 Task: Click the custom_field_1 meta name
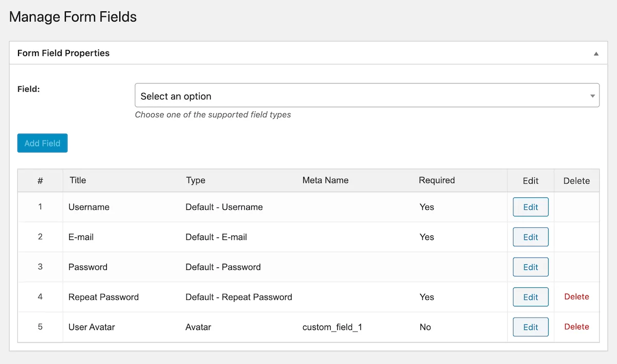[332, 327]
